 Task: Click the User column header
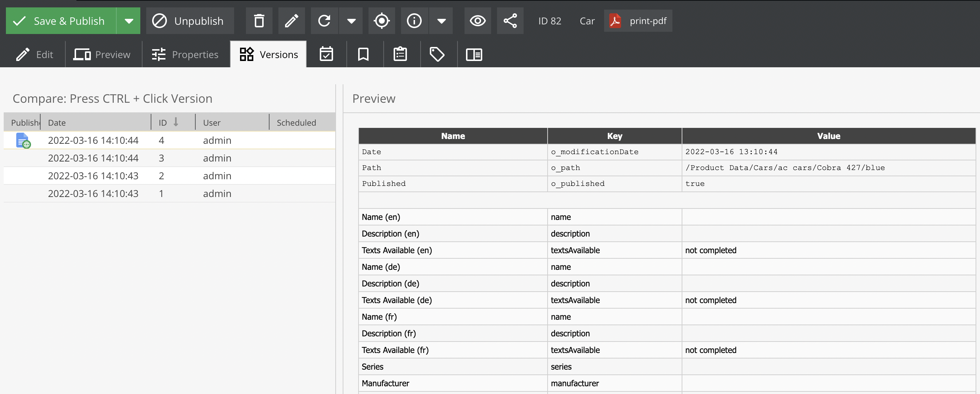click(232, 123)
